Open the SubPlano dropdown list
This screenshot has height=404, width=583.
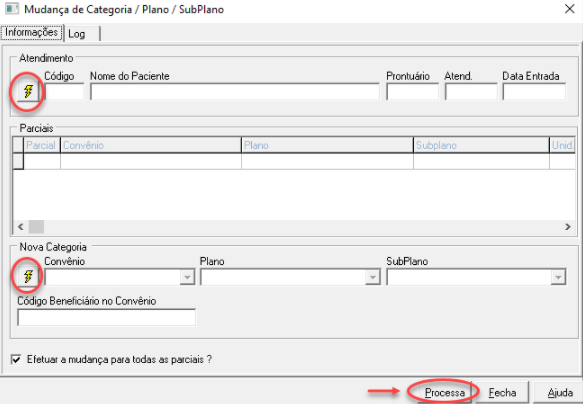click(558, 277)
